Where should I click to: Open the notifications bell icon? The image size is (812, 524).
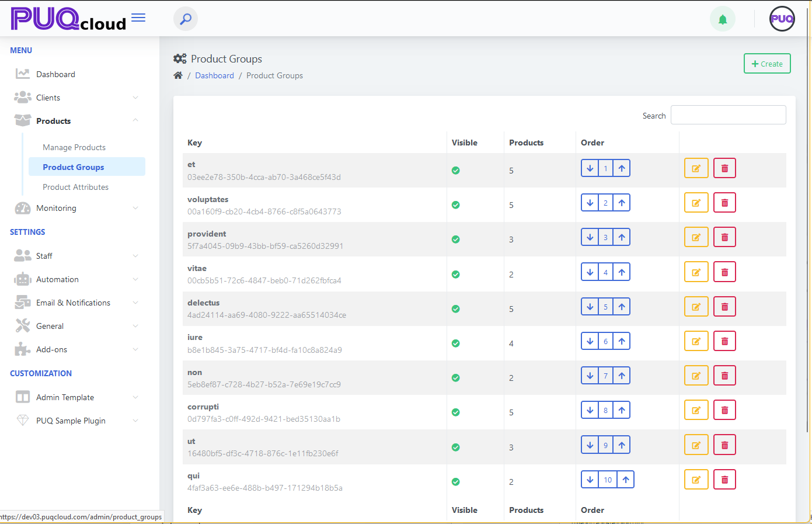pos(723,19)
